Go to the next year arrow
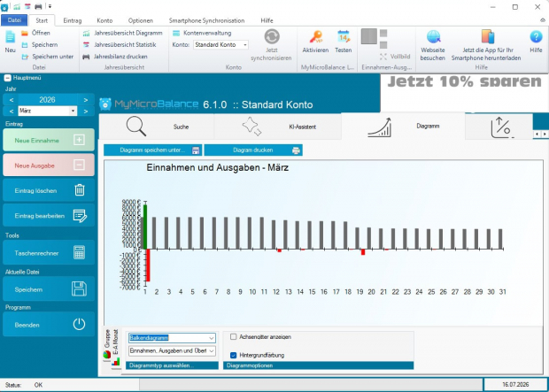This screenshot has height=392, width=549. click(x=86, y=100)
